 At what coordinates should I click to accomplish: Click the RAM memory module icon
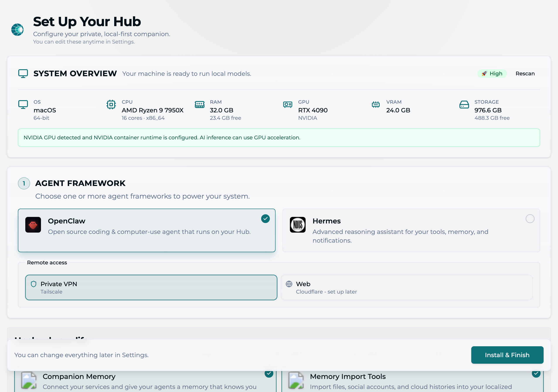[x=199, y=105]
